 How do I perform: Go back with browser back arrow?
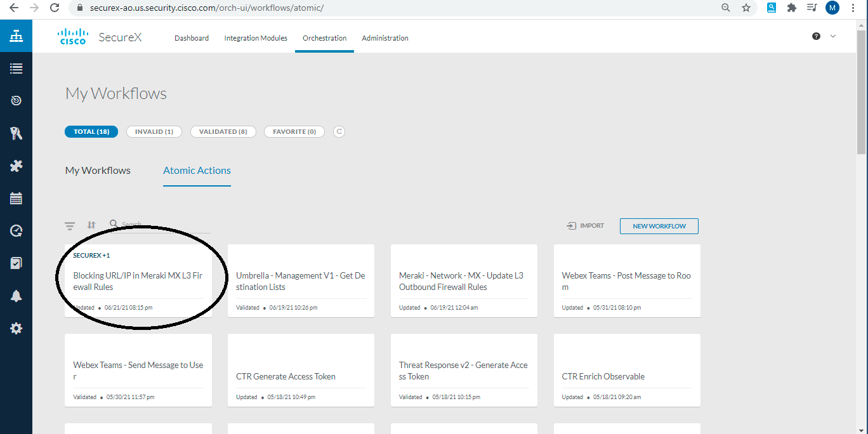(x=14, y=8)
